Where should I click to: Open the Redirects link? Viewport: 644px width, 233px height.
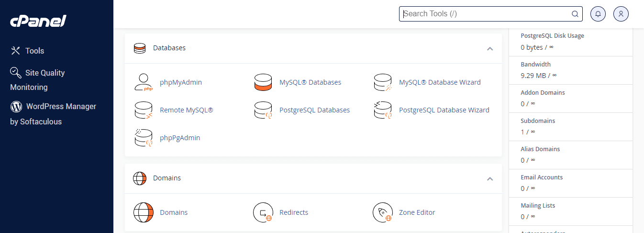click(x=294, y=212)
